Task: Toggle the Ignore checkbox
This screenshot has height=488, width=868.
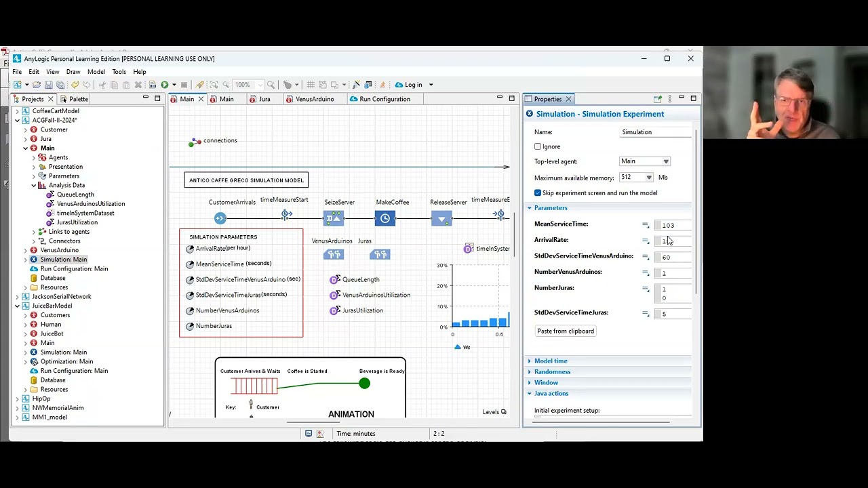Action: (538, 146)
